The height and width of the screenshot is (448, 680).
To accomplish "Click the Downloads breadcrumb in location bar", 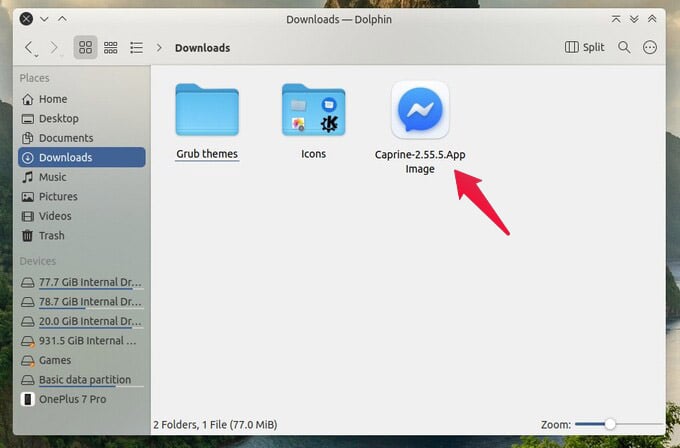I will coord(203,48).
